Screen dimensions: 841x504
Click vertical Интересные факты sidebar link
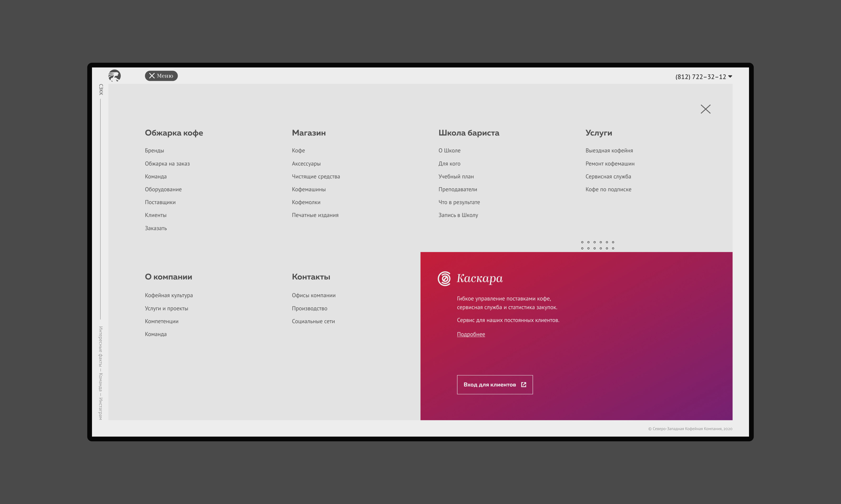pos(101,346)
